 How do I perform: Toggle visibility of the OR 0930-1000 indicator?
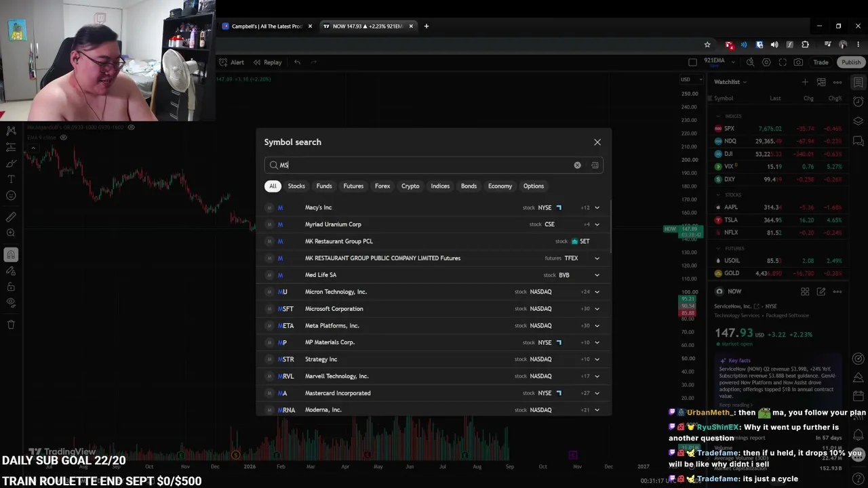point(131,127)
